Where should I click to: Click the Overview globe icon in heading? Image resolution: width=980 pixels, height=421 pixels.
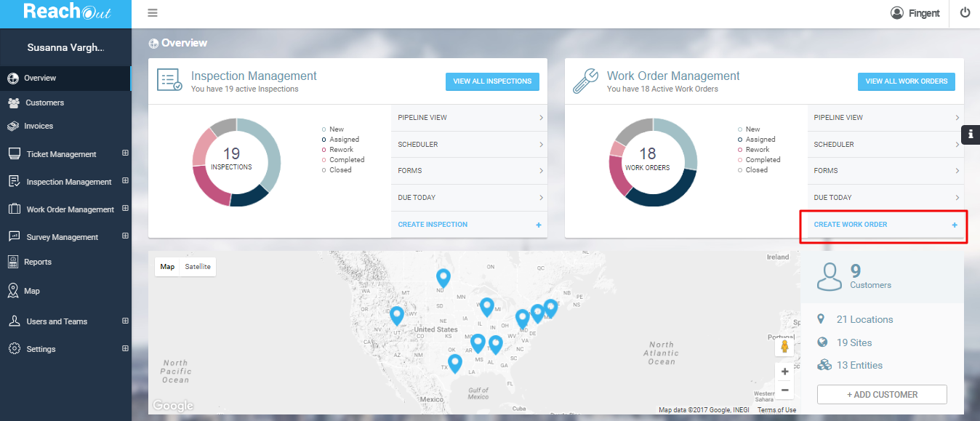[153, 44]
